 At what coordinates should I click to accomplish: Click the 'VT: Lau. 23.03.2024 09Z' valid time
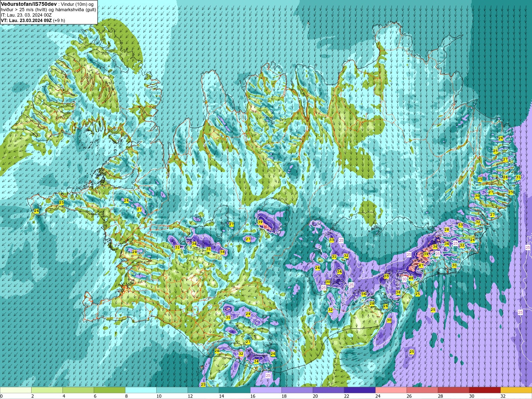click(26, 20)
